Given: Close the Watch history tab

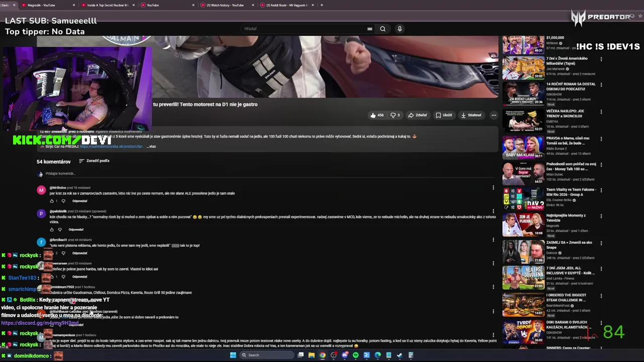Looking at the screenshot, I should 253,5.
